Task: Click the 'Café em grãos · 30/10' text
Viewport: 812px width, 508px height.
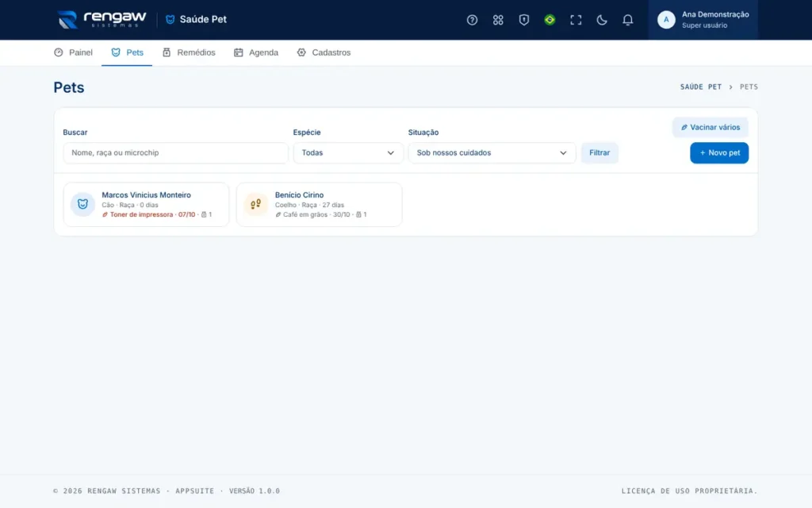Action: [x=316, y=214]
